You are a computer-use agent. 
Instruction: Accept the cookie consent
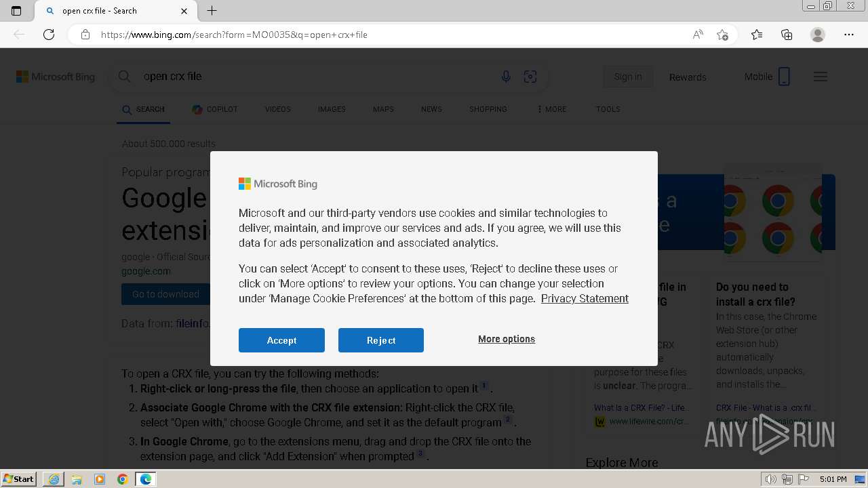coord(281,340)
